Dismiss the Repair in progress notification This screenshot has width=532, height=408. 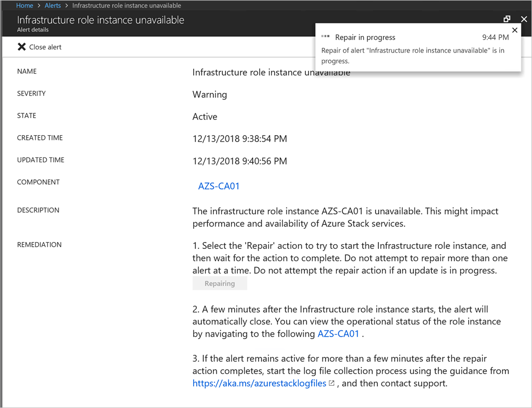click(514, 30)
